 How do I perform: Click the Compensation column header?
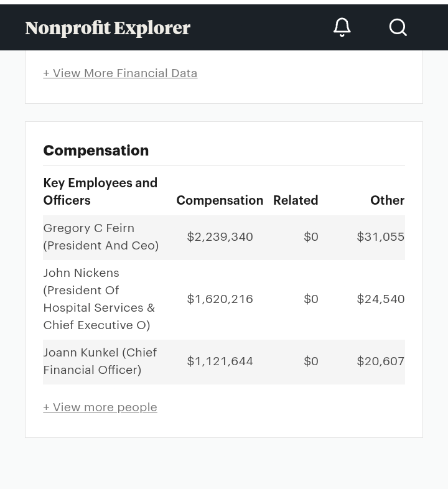point(220,200)
